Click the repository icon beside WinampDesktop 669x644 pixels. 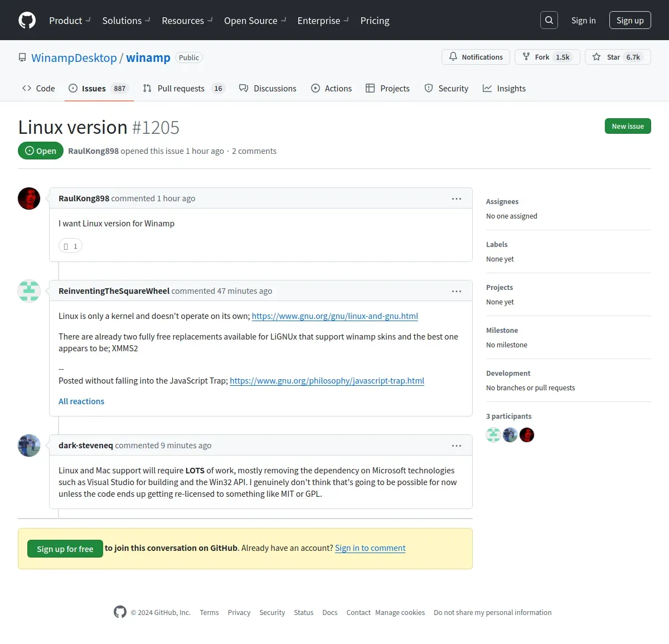point(22,57)
